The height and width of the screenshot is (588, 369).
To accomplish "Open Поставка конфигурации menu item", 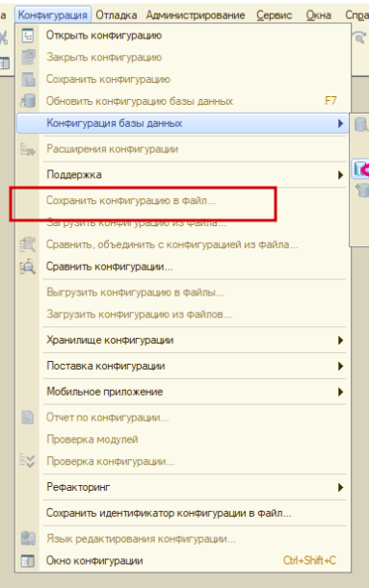I will pyautogui.click(x=183, y=366).
